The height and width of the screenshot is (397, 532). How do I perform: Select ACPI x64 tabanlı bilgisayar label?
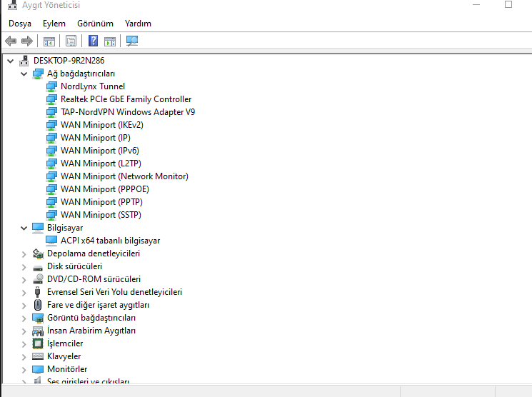click(110, 241)
